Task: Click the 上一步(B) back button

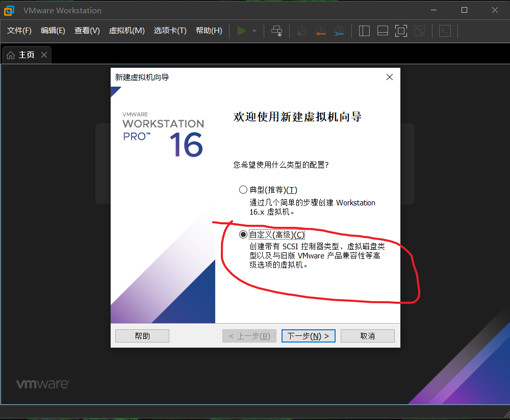Action: [x=249, y=336]
